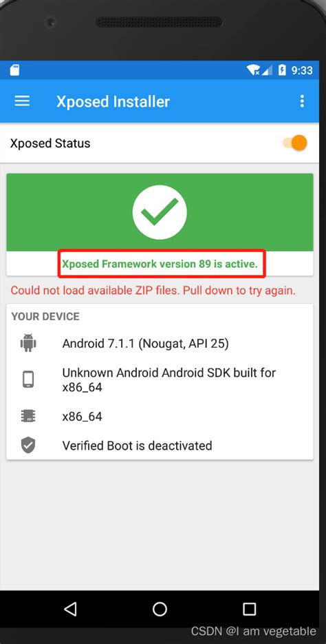
Task: Click the battery charging status icon
Action: coord(282,70)
